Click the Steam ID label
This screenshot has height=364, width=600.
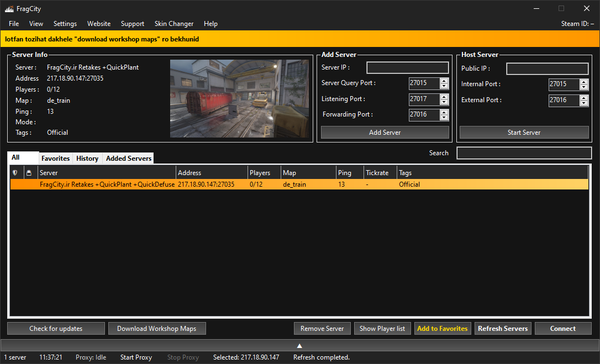(x=577, y=24)
